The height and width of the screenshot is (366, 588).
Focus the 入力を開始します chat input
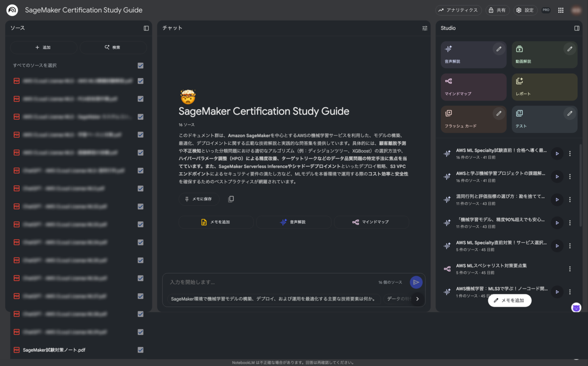(270, 282)
